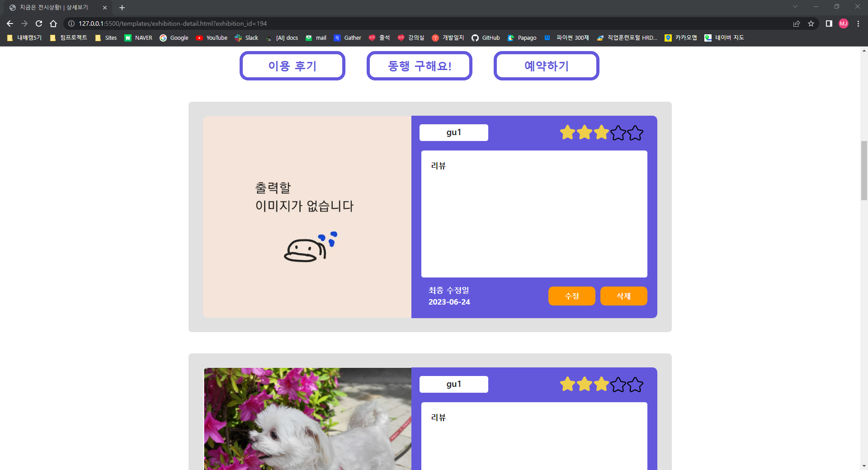Click the no-image placeholder on first review
The image size is (868, 470).
[x=307, y=217]
